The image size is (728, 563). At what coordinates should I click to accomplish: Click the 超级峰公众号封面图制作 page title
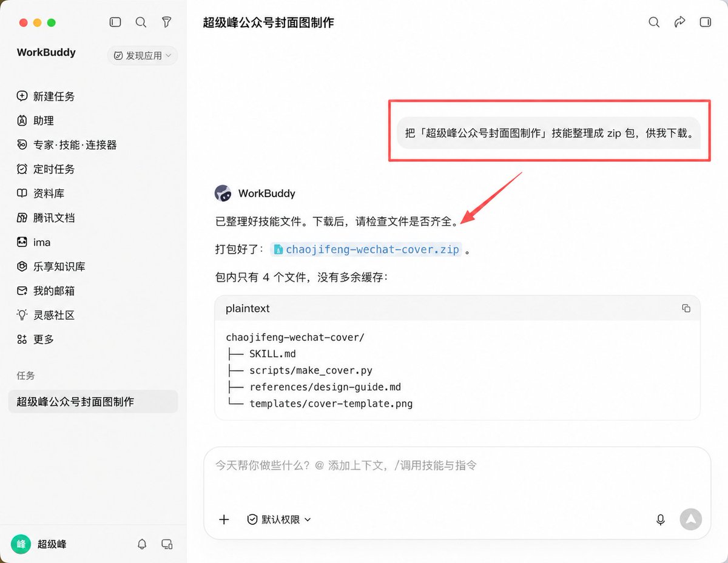268,22
